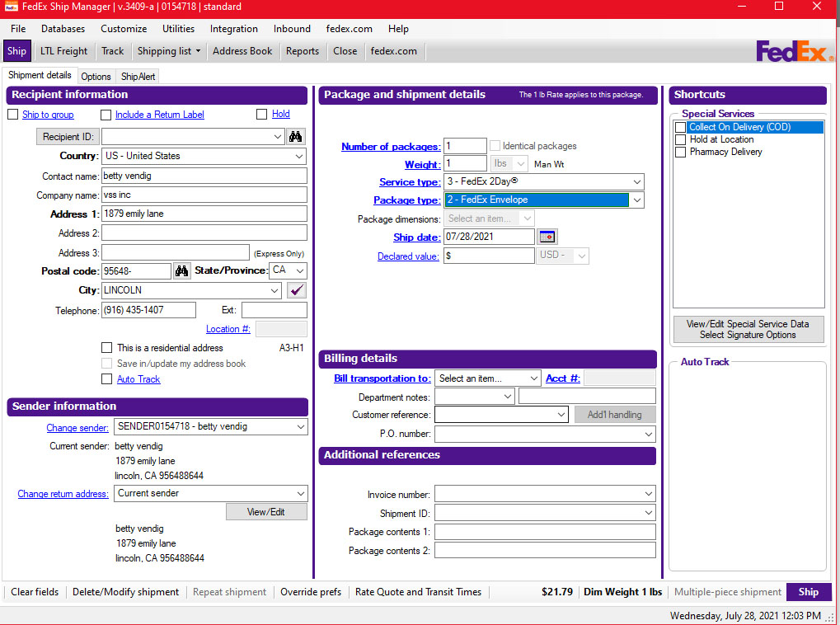
Task: Open the Address Book toolbar item
Action: pos(242,51)
